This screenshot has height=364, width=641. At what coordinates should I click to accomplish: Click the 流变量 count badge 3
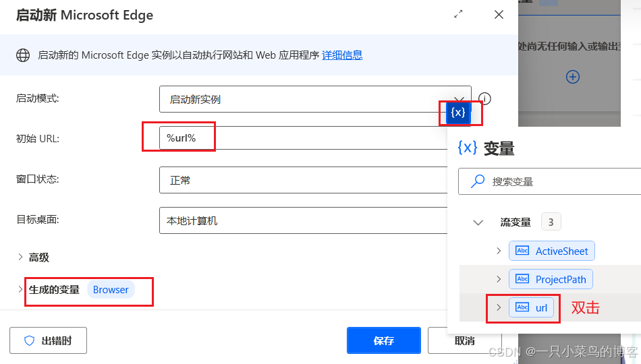pos(551,222)
